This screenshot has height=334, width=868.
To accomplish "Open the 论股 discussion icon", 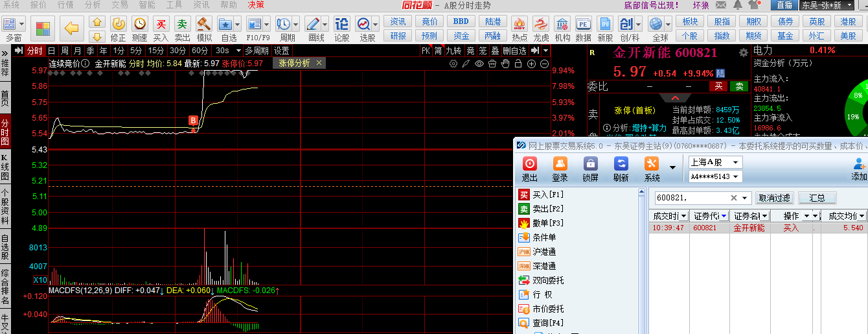I will (342, 24).
